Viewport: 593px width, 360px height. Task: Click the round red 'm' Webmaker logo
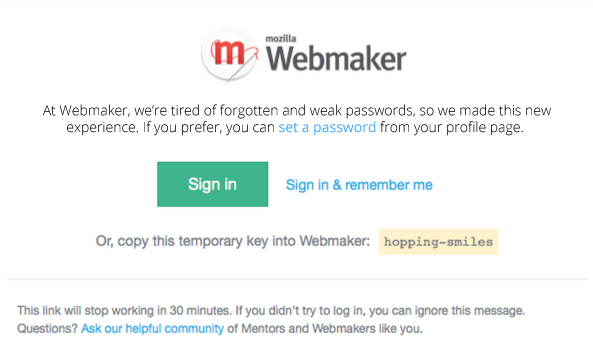click(x=230, y=53)
